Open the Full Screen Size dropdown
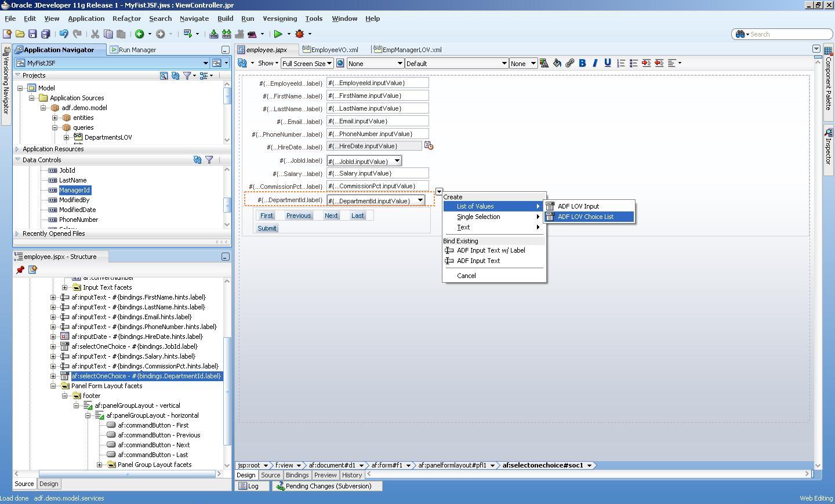The image size is (835, 504). point(307,63)
